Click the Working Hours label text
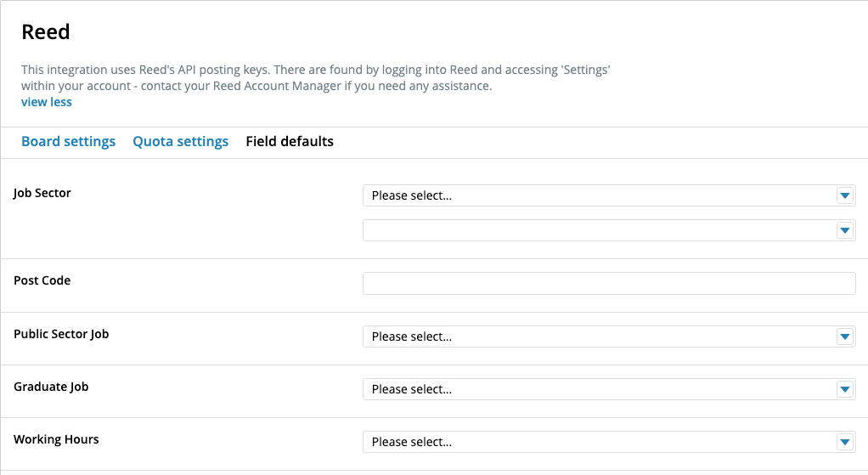Viewport: 868px width, 475px height. [x=56, y=439]
